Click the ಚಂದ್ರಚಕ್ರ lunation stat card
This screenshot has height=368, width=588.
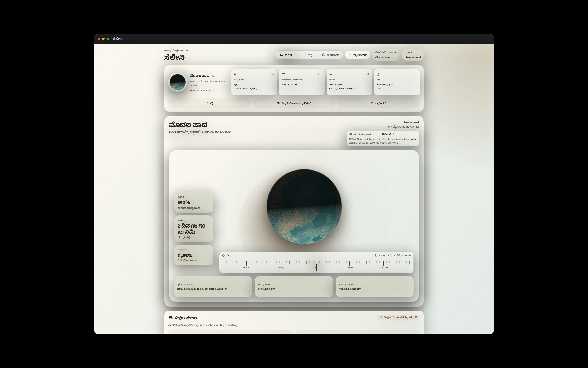pyautogui.click(x=194, y=255)
